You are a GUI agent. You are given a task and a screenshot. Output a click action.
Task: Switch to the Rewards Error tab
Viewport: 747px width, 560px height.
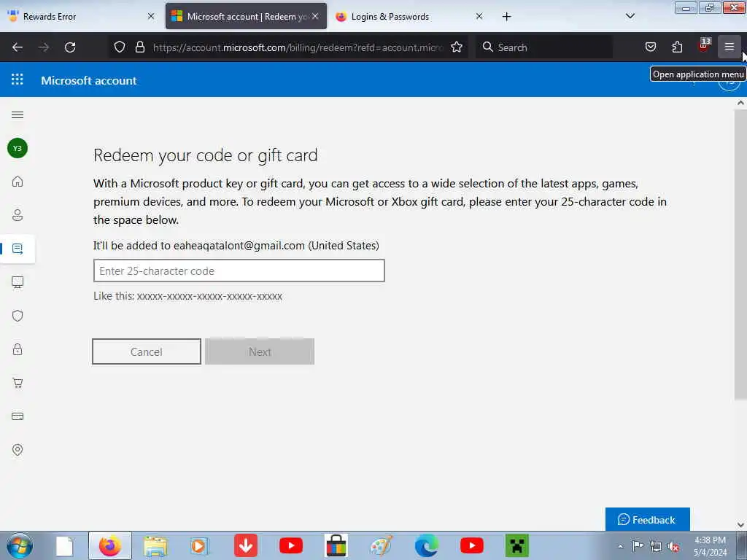coord(82,17)
